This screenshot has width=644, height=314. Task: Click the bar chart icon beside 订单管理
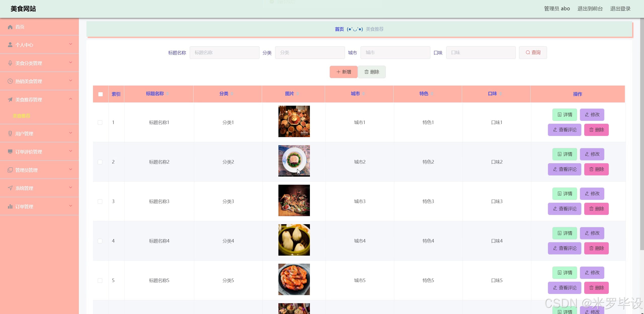[x=10, y=207]
